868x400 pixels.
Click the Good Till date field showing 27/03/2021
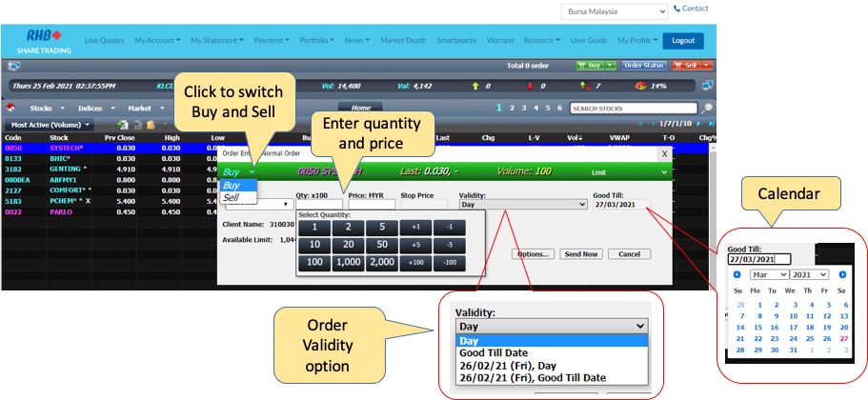coord(622,204)
